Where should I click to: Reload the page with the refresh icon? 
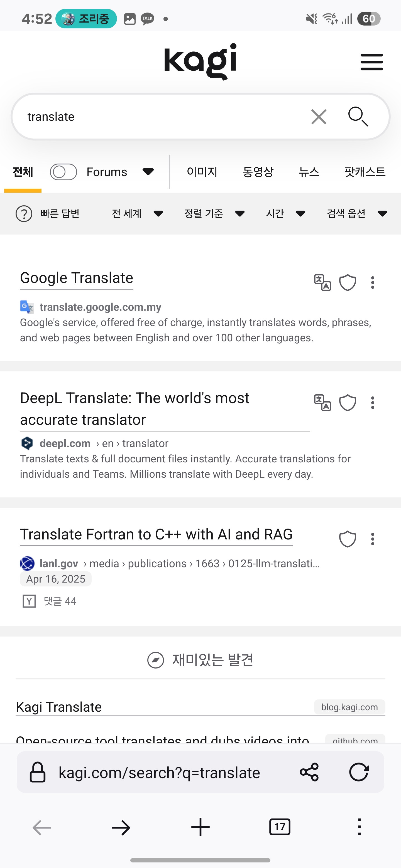pyautogui.click(x=359, y=772)
